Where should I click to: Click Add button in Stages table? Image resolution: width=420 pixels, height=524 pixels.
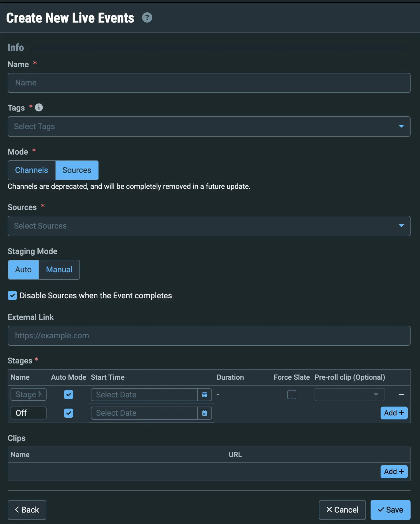pos(394,413)
